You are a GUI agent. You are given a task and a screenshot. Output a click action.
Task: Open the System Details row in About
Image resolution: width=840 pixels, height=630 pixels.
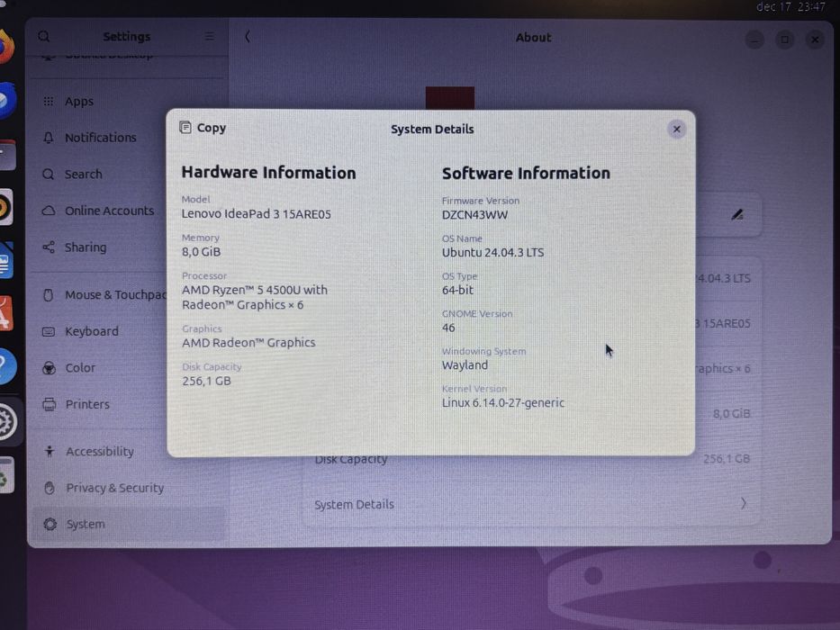(531, 504)
